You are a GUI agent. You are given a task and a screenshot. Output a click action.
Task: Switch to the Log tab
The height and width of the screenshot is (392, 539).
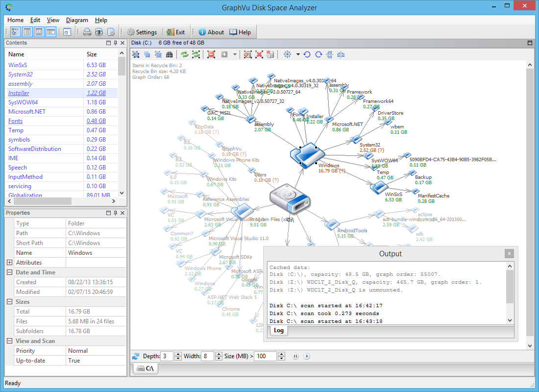279,330
